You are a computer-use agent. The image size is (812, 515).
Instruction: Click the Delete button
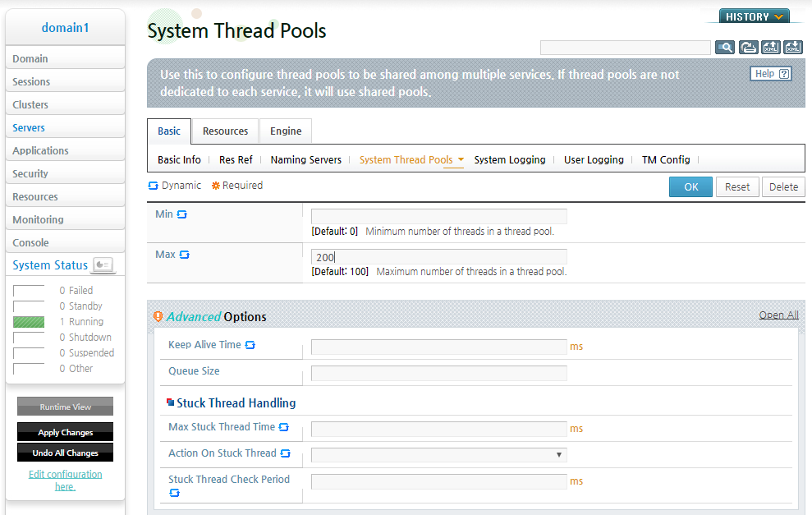click(x=783, y=187)
